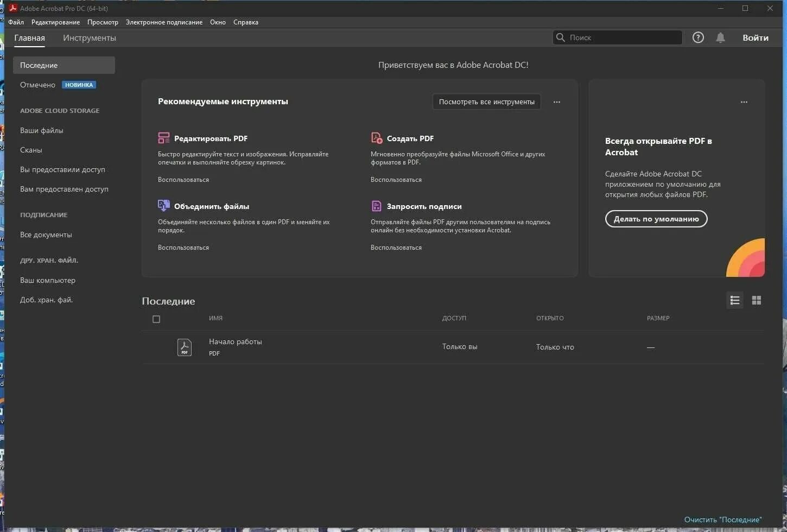787x532 pixels.
Task: Select Отмечено in the sidebar
Action: tap(37, 85)
